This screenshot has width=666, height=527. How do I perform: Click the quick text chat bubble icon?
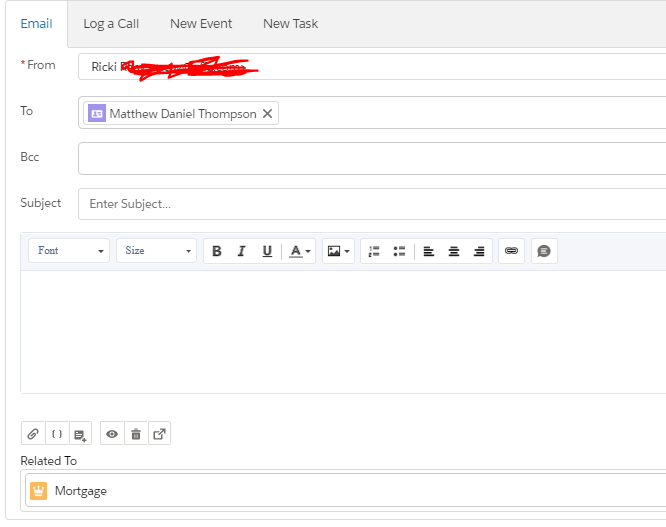point(544,251)
